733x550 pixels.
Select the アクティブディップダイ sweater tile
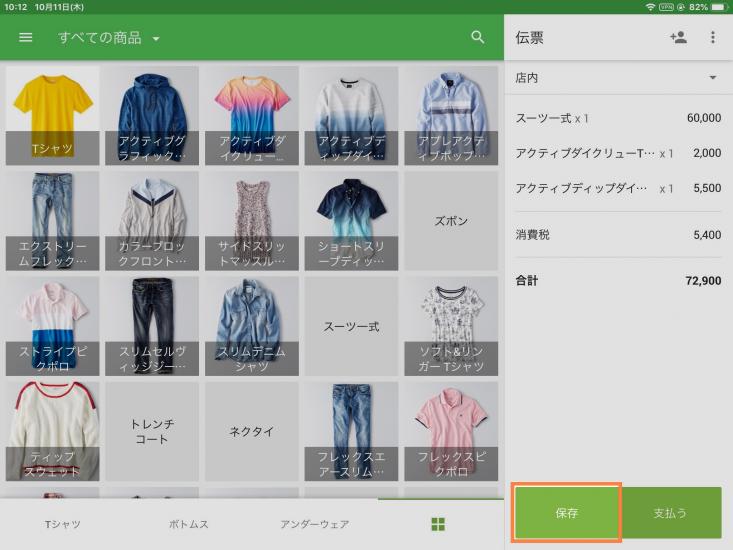click(x=351, y=115)
